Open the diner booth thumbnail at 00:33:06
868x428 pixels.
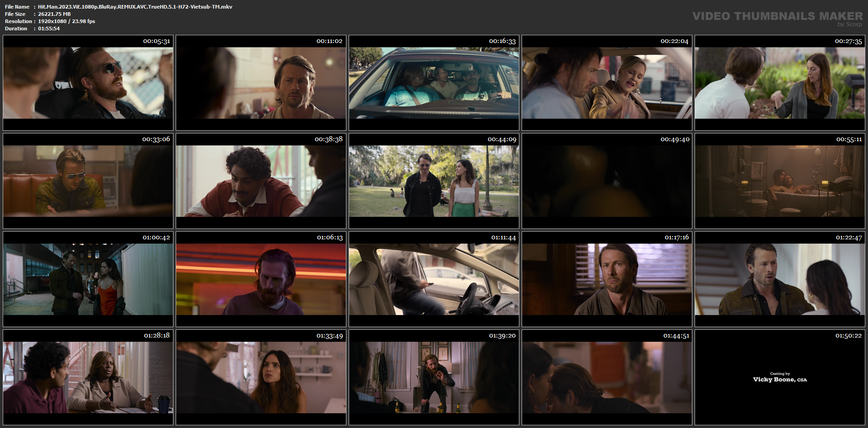tap(88, 181)
